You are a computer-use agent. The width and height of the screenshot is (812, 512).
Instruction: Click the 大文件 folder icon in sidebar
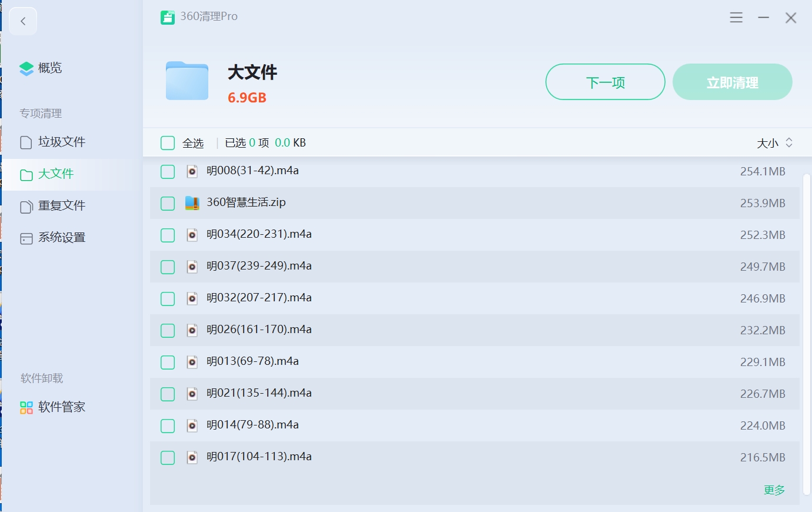point(26,175)
